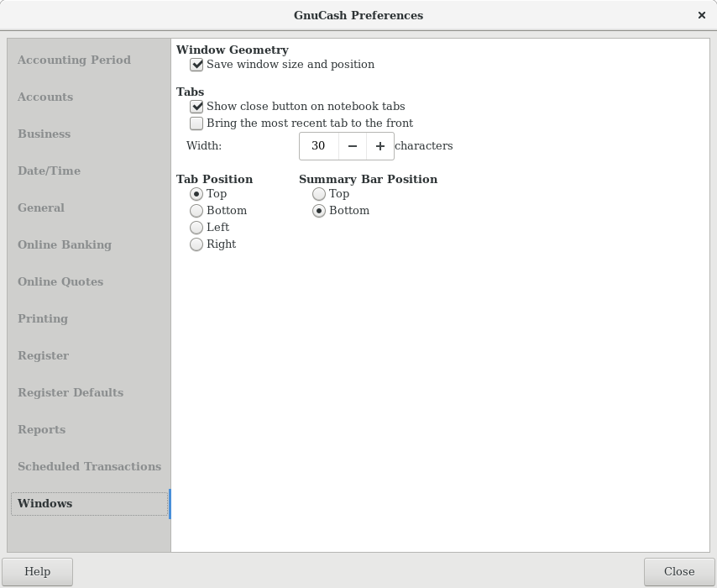Switch to the Accounts preferences page
The image size is (717, 588).
(89, 97)
